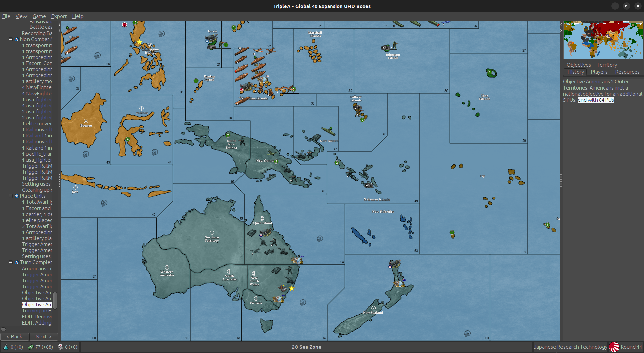Click right panel's right-pointing split arrow

click(561, 30)
